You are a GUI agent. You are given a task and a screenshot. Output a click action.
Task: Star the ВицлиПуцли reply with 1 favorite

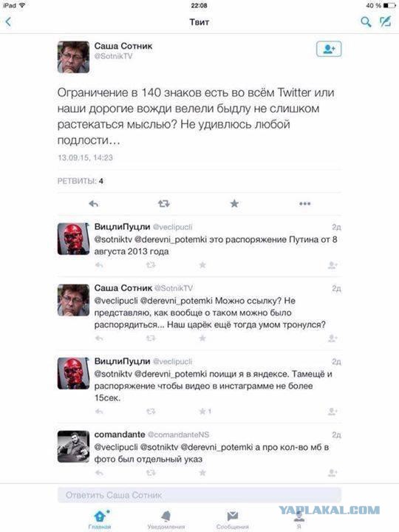202,412
